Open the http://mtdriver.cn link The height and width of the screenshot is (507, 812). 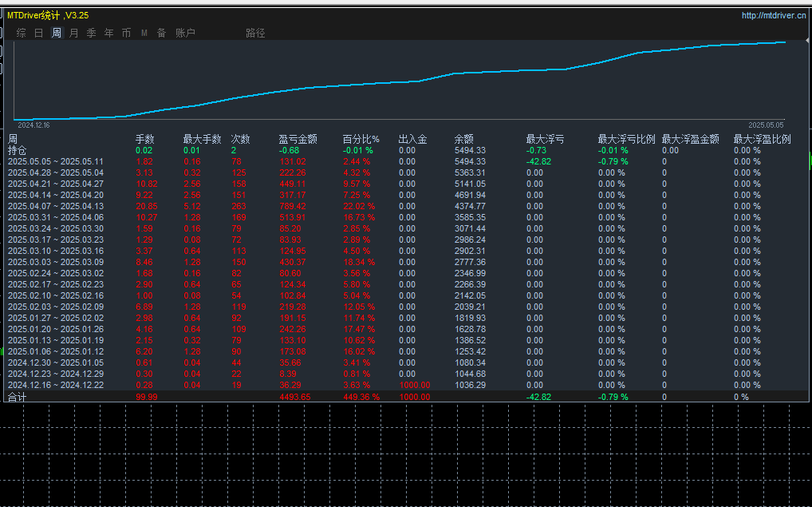pos(774,15)
